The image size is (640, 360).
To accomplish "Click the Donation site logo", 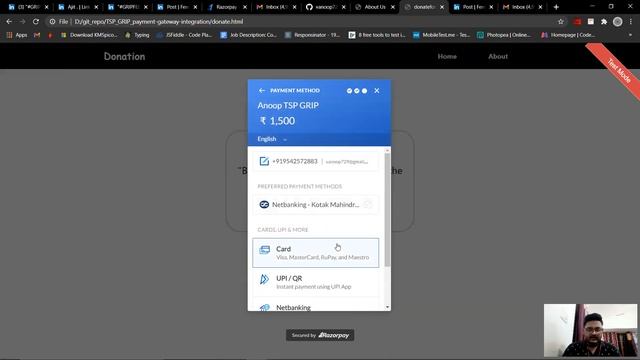I will (124, 56).
